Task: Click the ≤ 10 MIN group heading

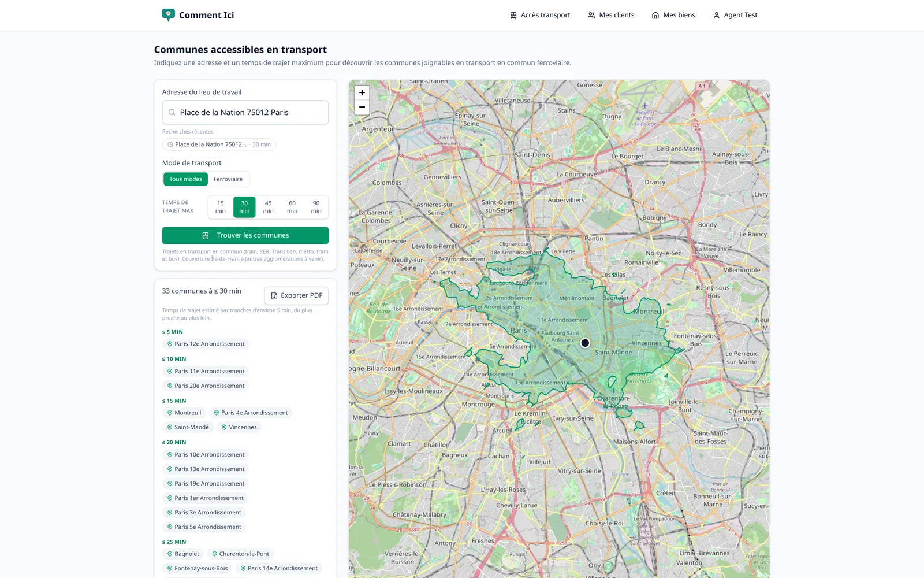Action: pyautogui.click(x=174, y=359)
